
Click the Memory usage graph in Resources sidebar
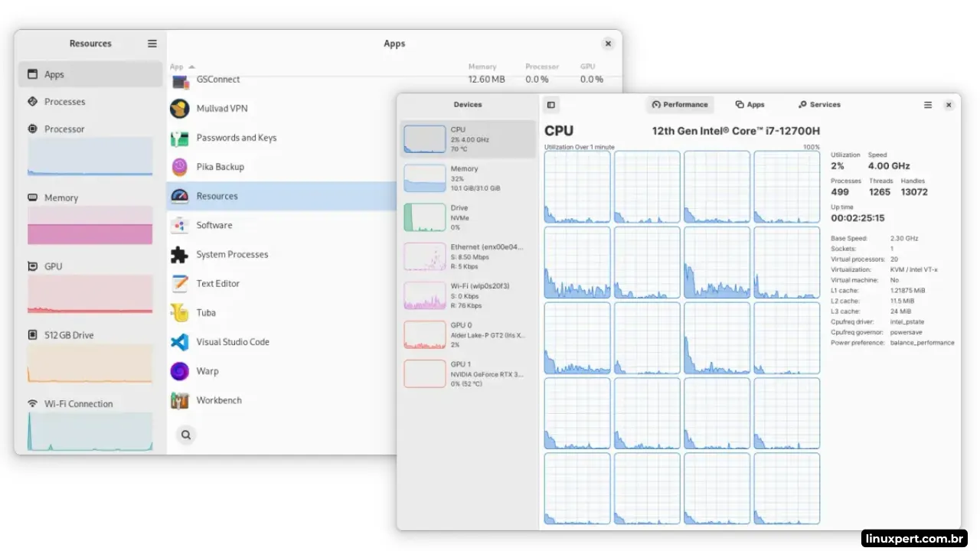tap(90, 225)
